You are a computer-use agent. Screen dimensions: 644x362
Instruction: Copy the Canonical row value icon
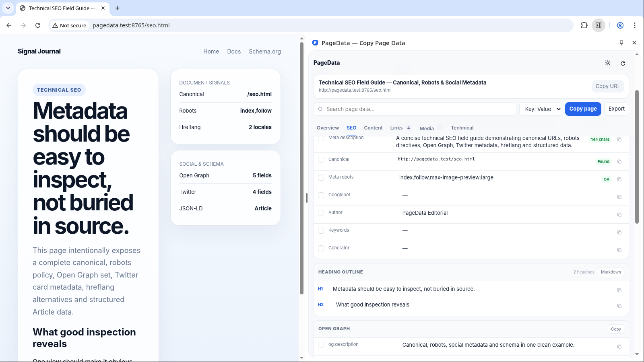(x=619, y=162)
